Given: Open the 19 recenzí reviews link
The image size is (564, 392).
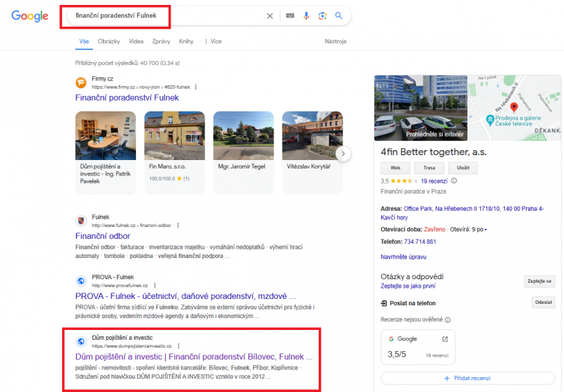Looking at the screenshot, I should tap(434, 181).
